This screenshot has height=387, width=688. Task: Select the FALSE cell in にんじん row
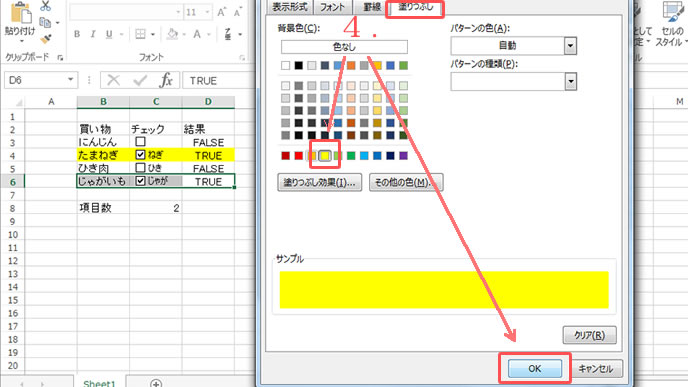[208, 142]
